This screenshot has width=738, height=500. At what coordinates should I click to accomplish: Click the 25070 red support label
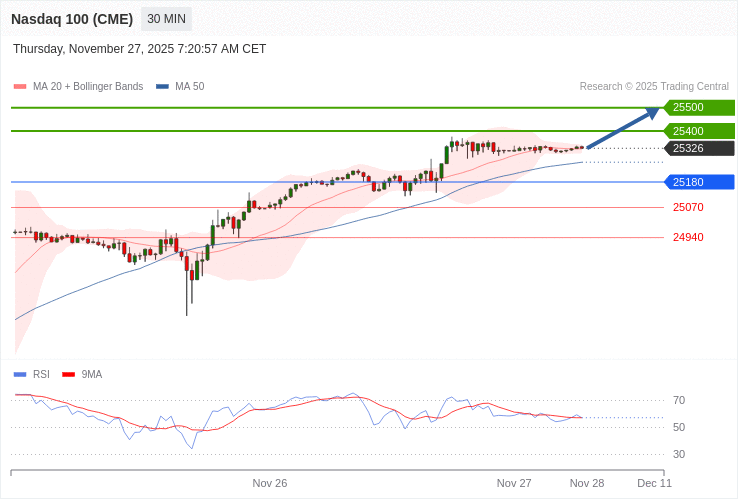tap(688, 207)
